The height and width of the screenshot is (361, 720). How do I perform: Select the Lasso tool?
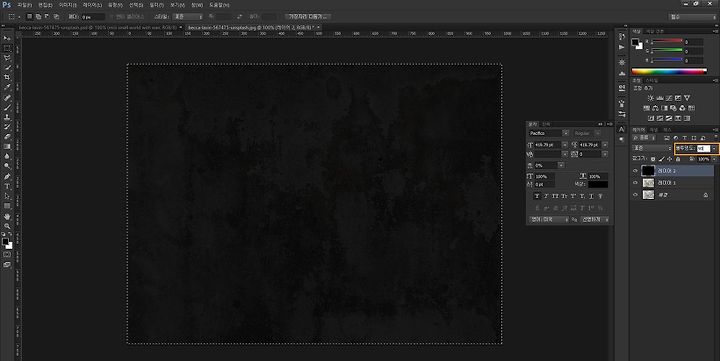point(7,58)
